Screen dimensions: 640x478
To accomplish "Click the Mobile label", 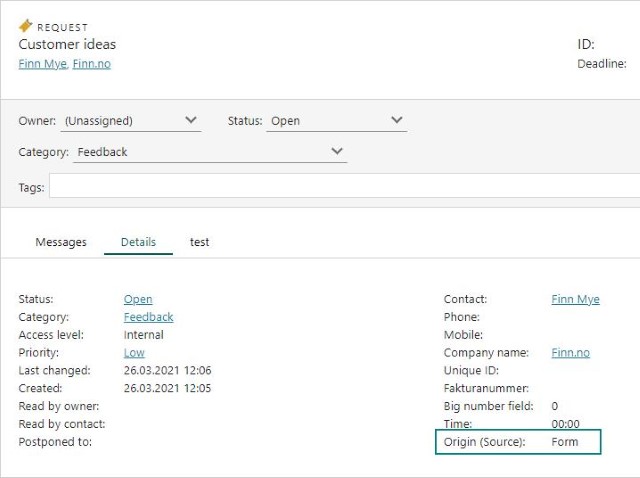I will (463, 335).
